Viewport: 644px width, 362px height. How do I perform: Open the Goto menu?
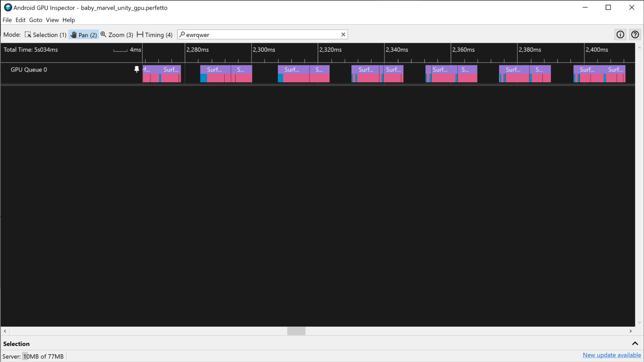coord(35,20)
